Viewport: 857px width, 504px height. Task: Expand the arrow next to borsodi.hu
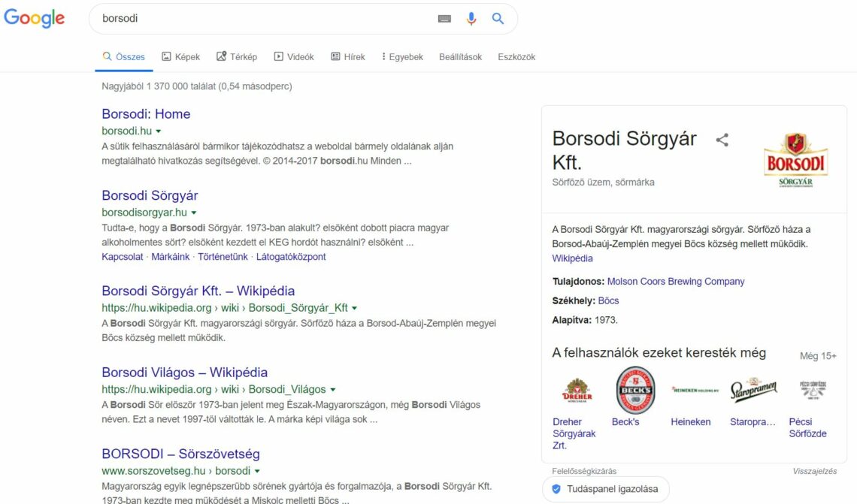pyautogui.click(x=159, y=131)
